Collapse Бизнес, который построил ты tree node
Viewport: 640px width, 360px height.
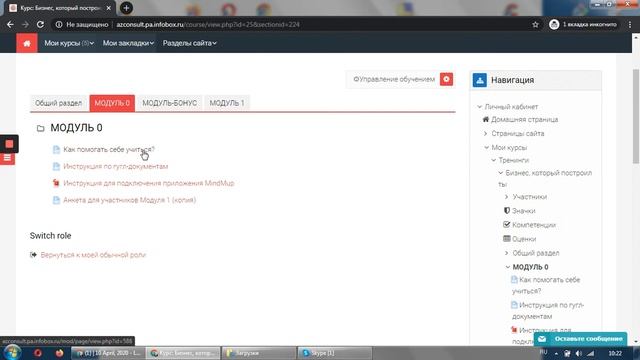(x=500, y=173)
